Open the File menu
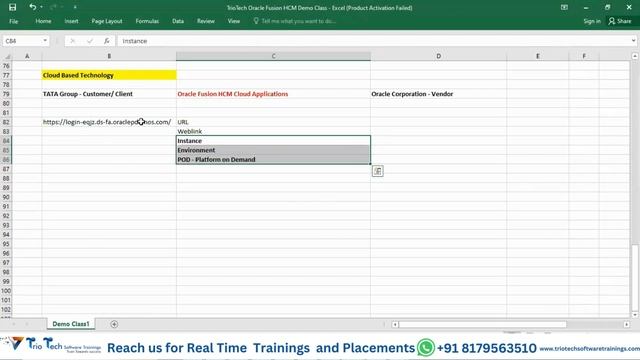This screenshot has width=640, height=360. click(13, 21)
